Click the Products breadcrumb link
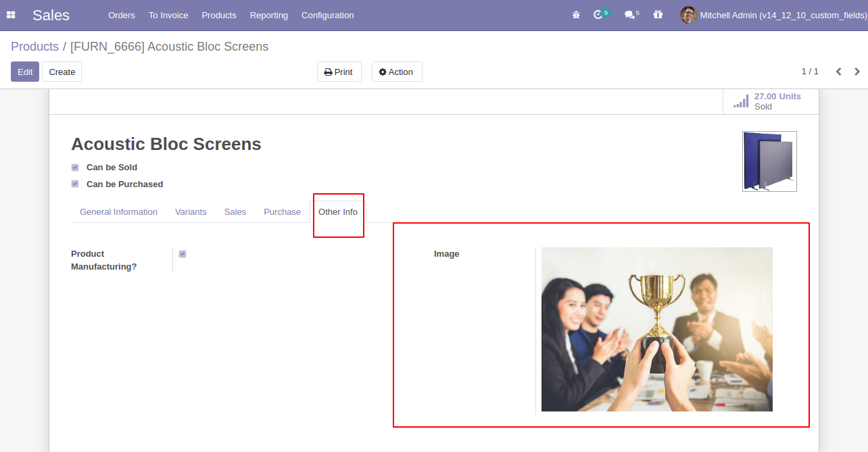Viewport: 868px width, 452px height. click(x=34, y=47)
